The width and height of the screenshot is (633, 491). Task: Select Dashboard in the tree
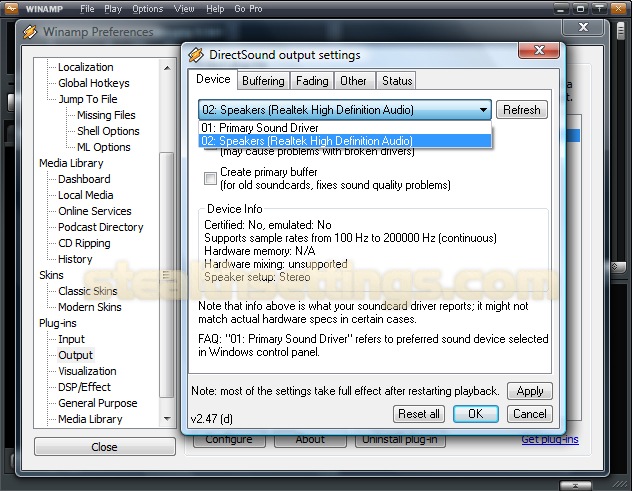point(84,179)
